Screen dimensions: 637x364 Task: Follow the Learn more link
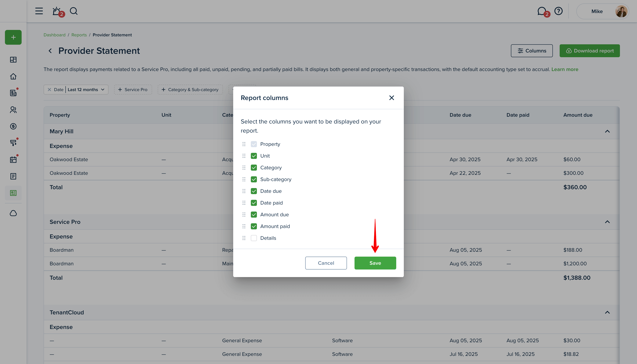(565, 69)
